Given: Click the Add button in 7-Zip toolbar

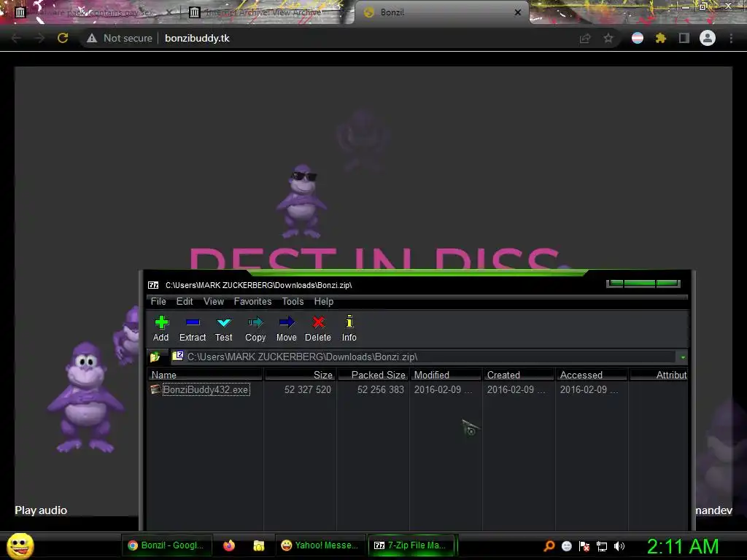Looking at the screenshot, I should (161, 329).
